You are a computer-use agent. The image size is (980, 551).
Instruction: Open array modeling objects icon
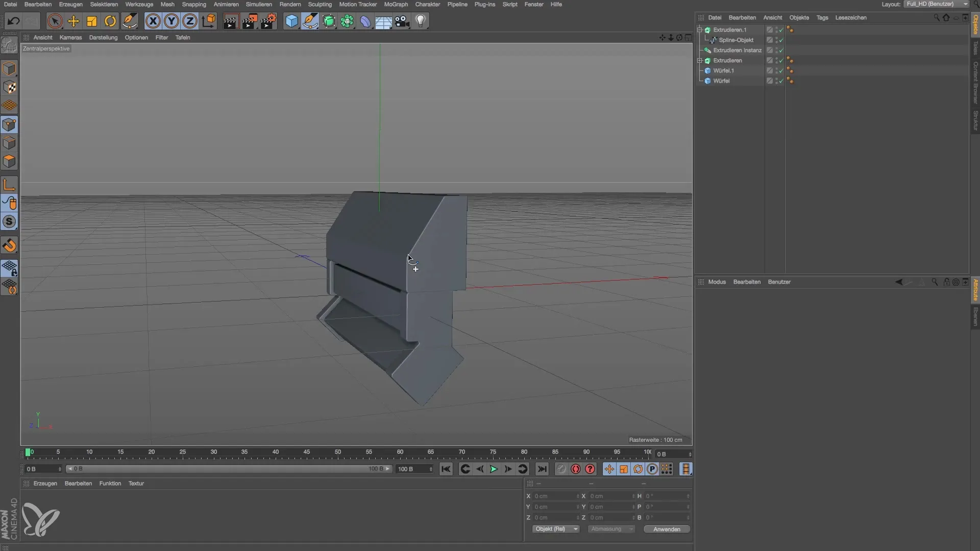tap(347, 21)
